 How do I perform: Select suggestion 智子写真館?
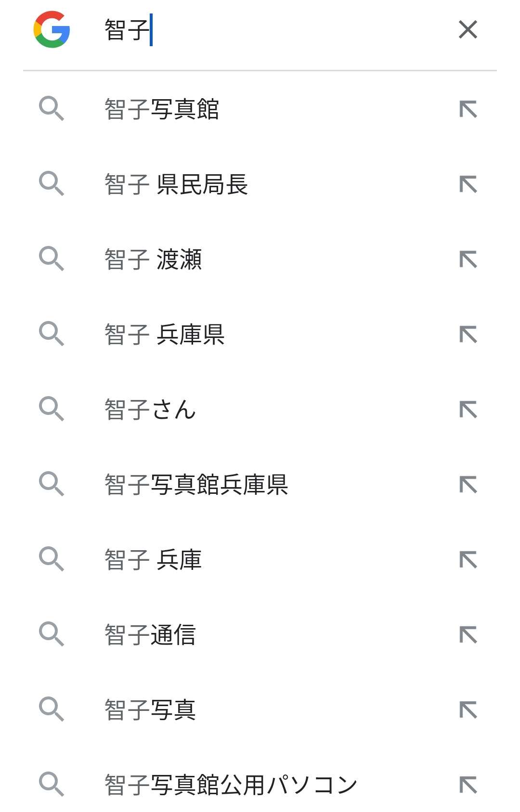coord(162,109)
